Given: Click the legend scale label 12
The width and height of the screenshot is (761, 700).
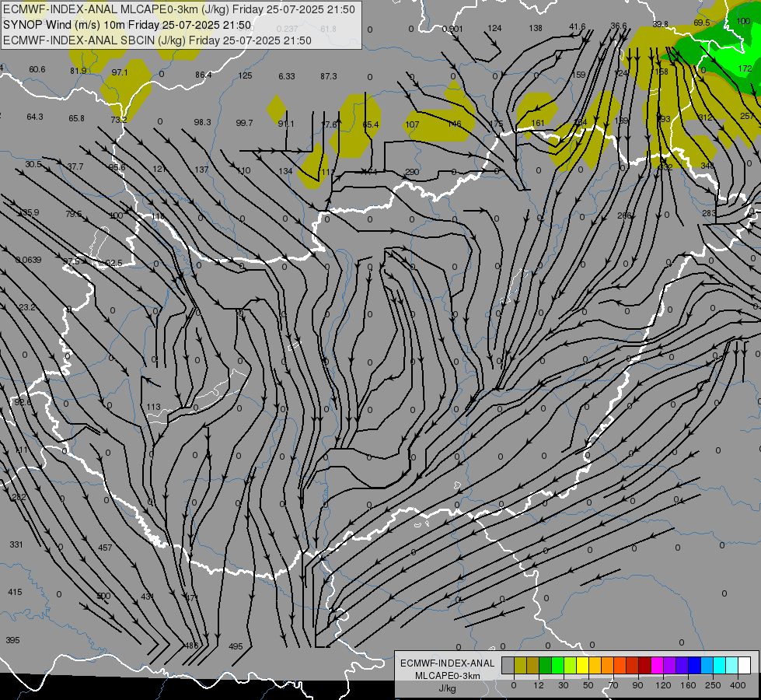Looking at the screenshot, I should coord(538,685).
